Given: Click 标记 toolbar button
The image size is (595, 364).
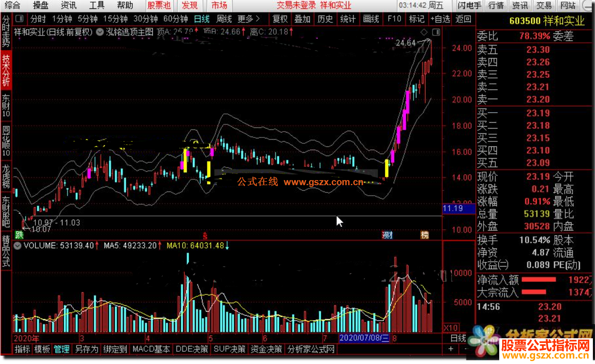Looking at the screenshot, I should [416, 19].
